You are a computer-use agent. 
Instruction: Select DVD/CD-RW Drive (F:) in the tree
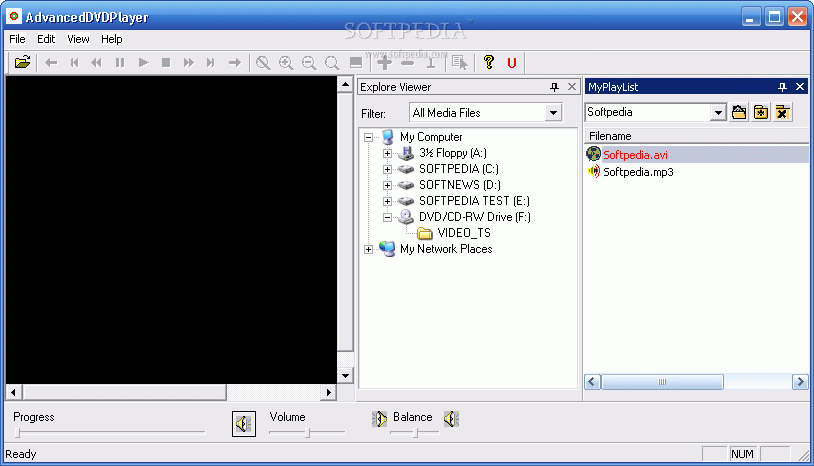click(x=474, y=217)
